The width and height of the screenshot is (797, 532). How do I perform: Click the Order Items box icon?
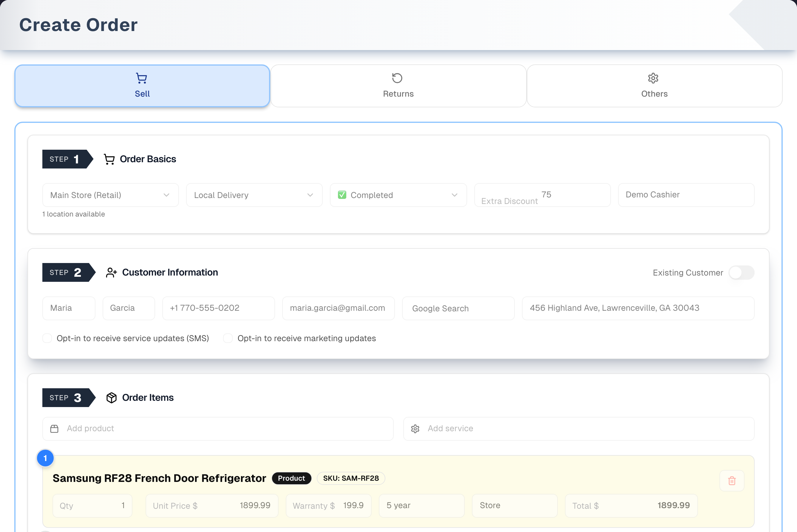coord(111,398)
